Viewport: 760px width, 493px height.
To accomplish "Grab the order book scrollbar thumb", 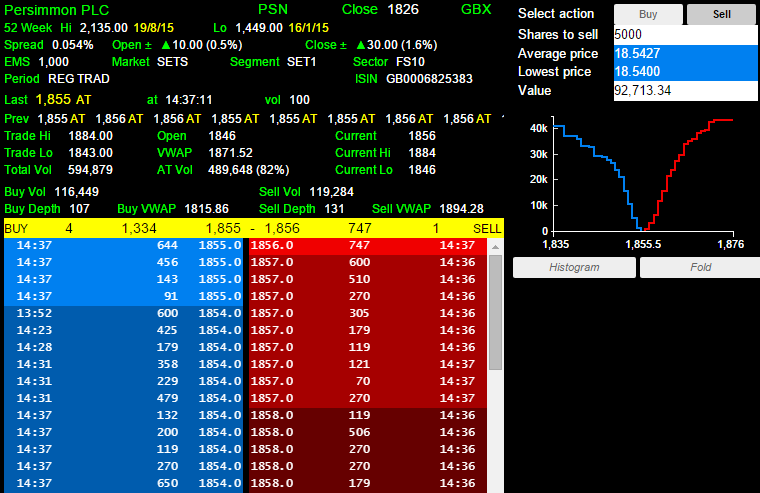I will [495, 313].
